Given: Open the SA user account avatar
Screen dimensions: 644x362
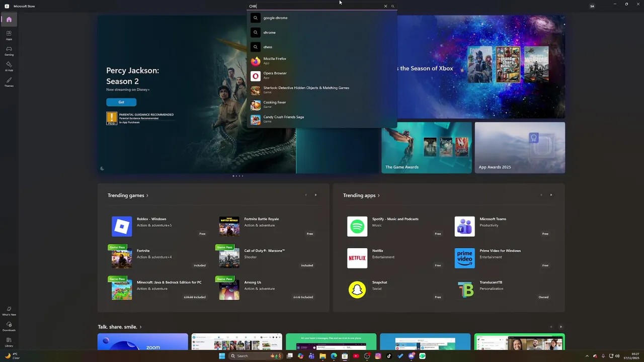Looking at the screenshot, I should [592, 6].
